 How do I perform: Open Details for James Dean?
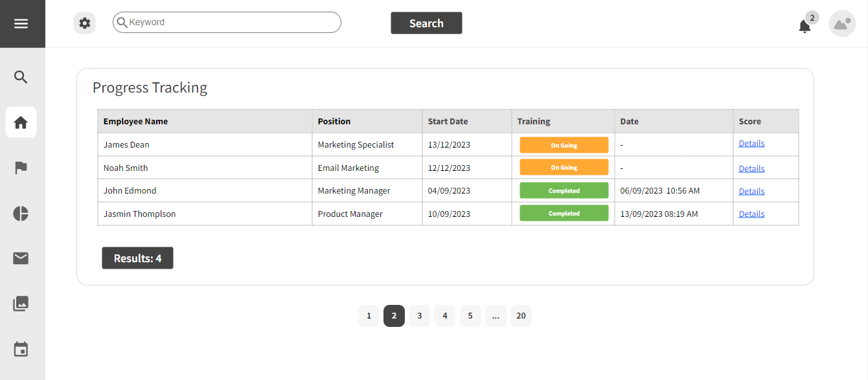[x=751, y=143]
